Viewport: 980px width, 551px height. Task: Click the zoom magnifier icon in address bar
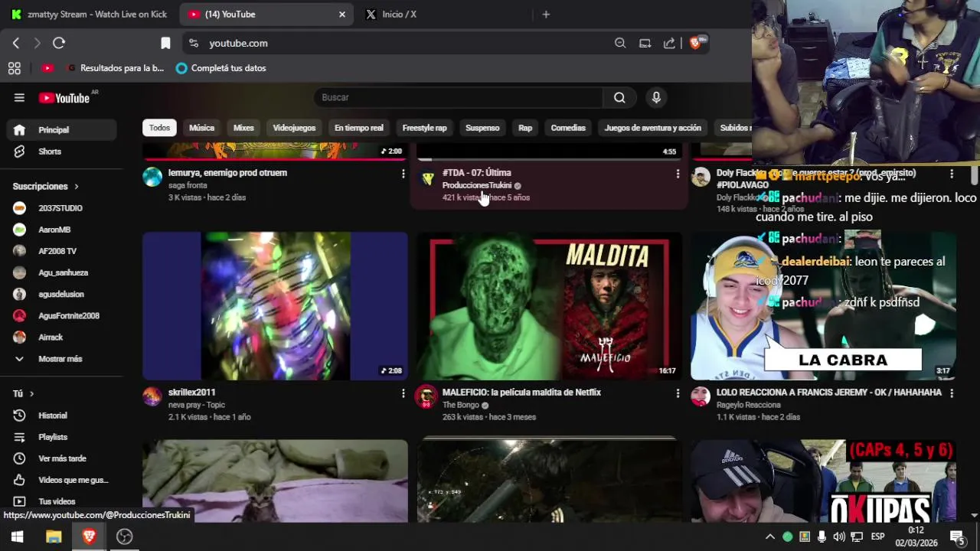pos(620,43)
